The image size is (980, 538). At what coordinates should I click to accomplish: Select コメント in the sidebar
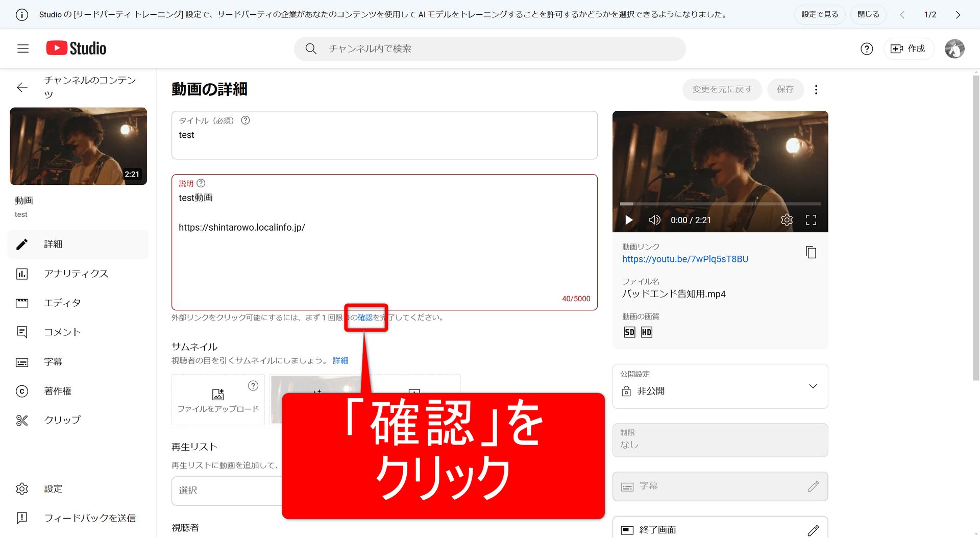point(62,332)
